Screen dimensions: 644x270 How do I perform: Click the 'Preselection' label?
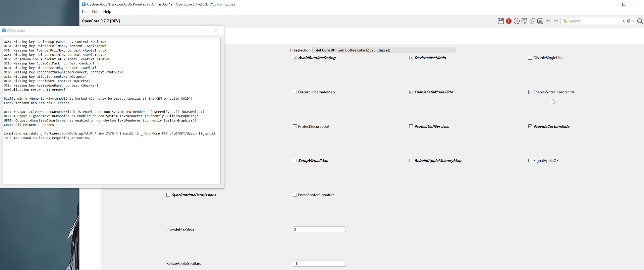300,50
